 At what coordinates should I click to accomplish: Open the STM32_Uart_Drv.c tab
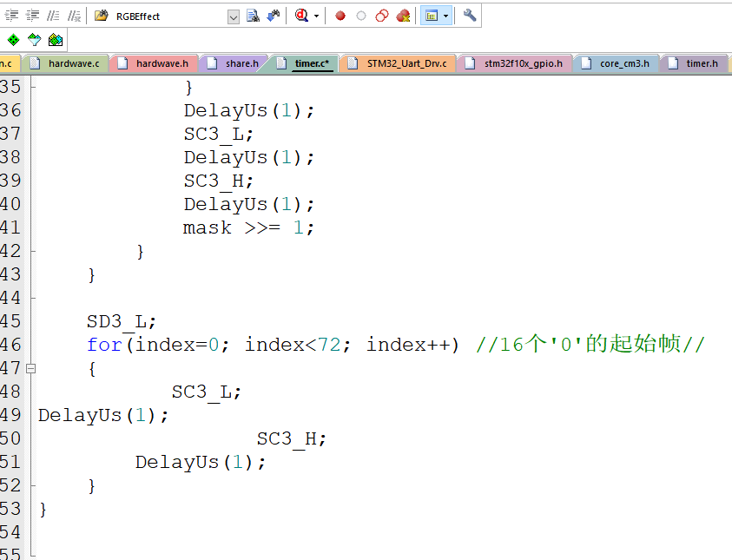tap(398, 63)
